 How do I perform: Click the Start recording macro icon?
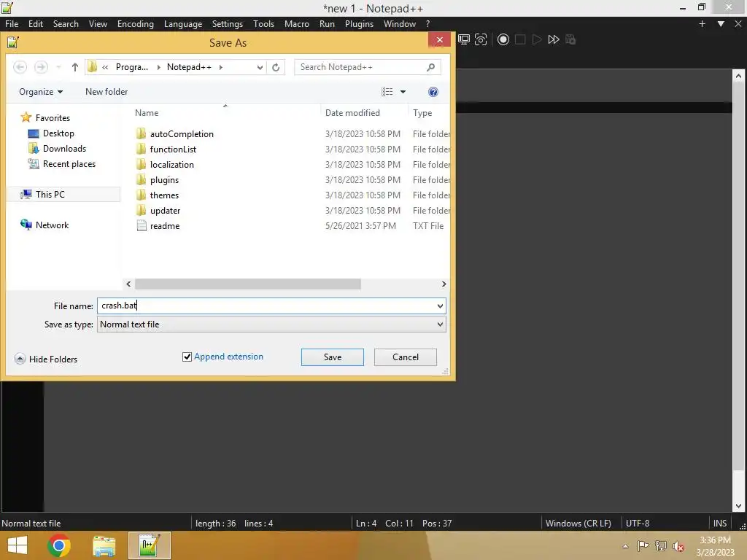[x=503, y=39]
